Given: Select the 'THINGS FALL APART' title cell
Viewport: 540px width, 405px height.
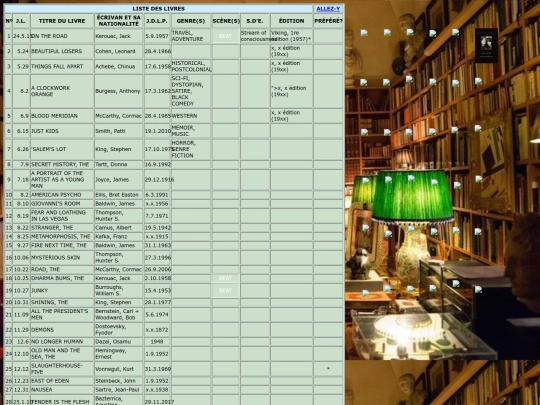Looking at the screenshot, I should coord(62,66).
